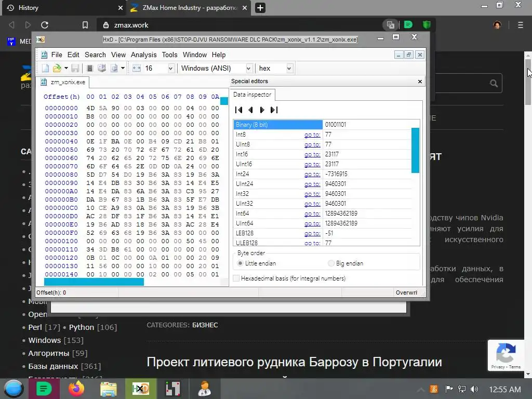This screenshot has height=399, width=532.
Task: Select the Binary (8 bit) row
Action: [x=322, y=125]
